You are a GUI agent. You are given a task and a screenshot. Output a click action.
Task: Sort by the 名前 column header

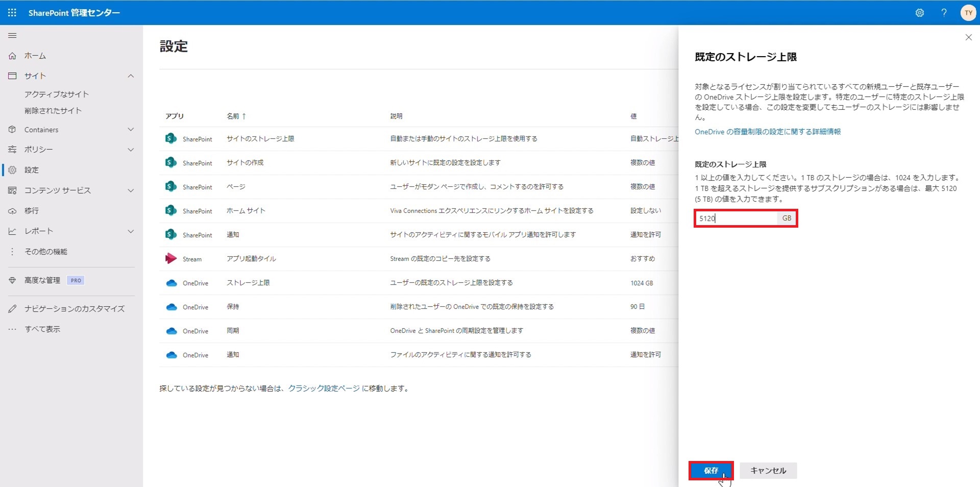coord(236,116)
